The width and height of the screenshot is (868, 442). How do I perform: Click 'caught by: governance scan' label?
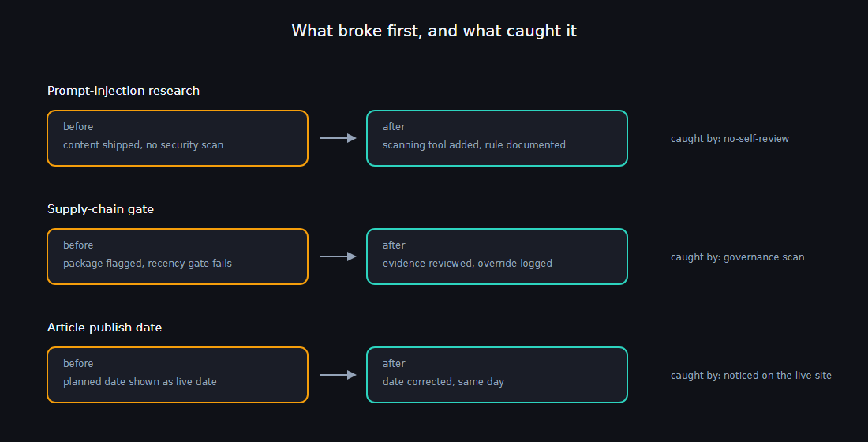(737, 257)
